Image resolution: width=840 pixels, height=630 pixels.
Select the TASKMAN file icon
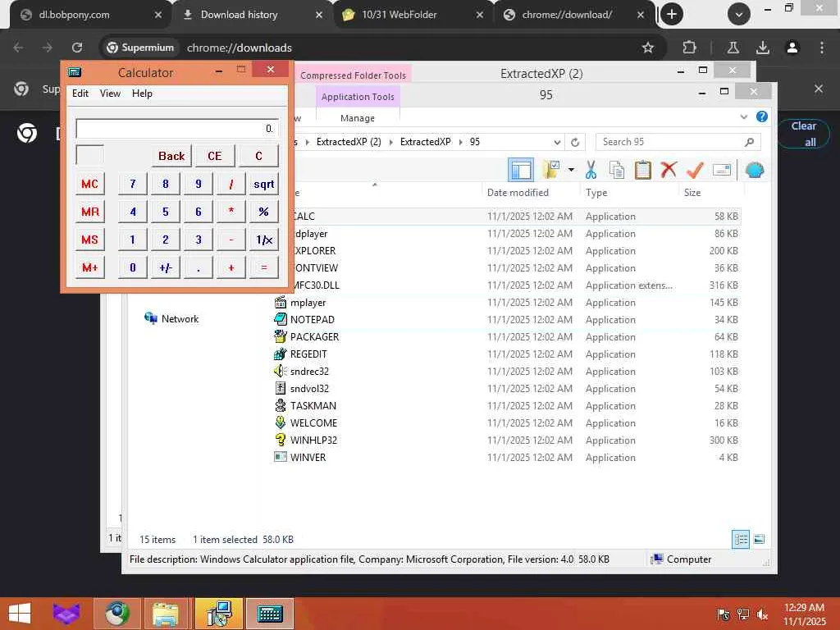pos(281,405)
